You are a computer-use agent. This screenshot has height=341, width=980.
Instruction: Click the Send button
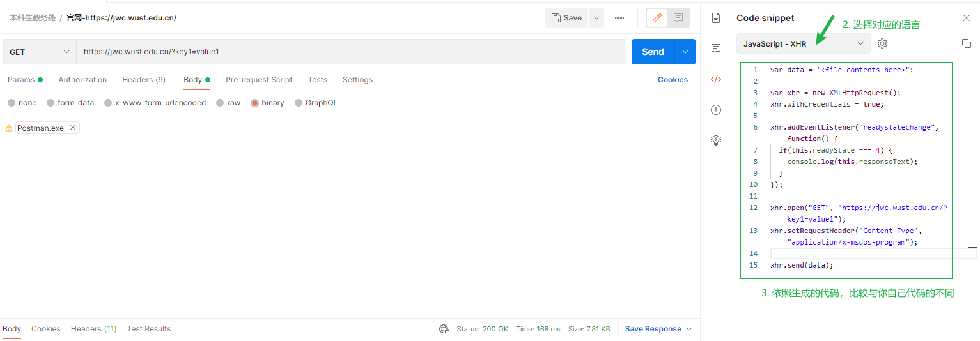pos(653,52)
